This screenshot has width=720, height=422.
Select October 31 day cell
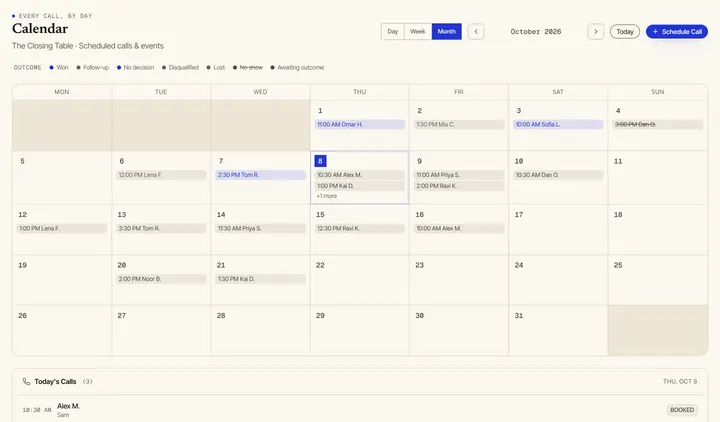(x=558, y=331)
